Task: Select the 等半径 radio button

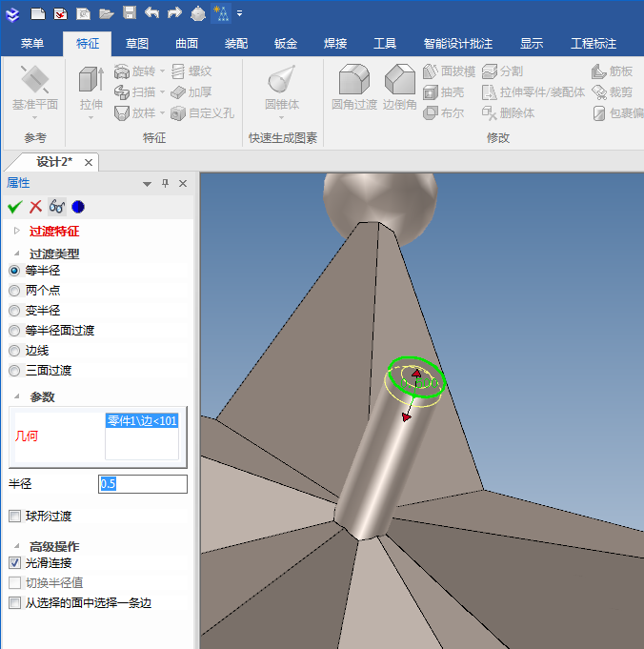Action: click(x=14, y=271)
